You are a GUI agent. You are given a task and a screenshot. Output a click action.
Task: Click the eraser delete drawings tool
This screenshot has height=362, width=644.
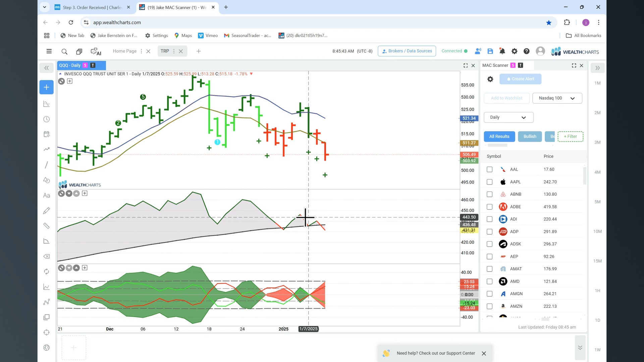[47, 256]
